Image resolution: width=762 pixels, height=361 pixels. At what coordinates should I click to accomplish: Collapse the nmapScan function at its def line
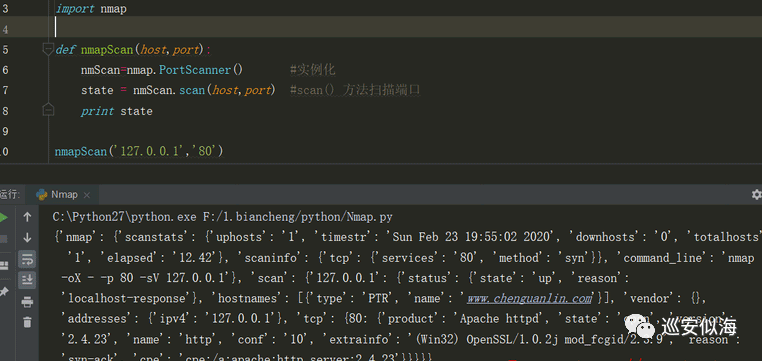48,50
